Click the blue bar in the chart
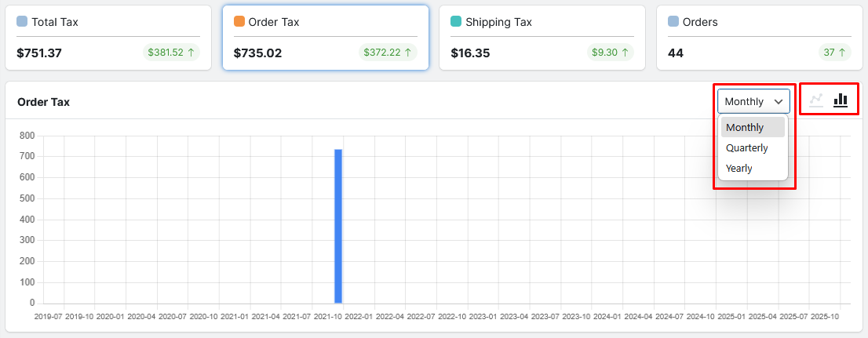Screen dimensions: 868x338 [x=338, y=226]
